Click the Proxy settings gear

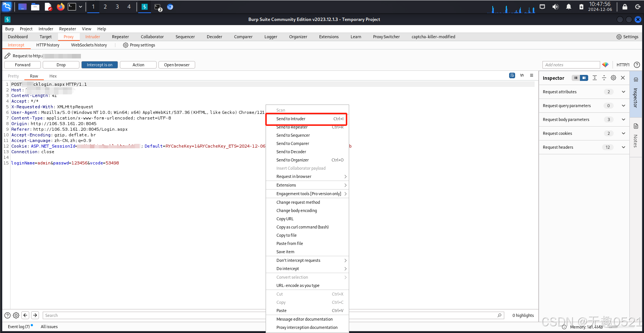(126, 45)
